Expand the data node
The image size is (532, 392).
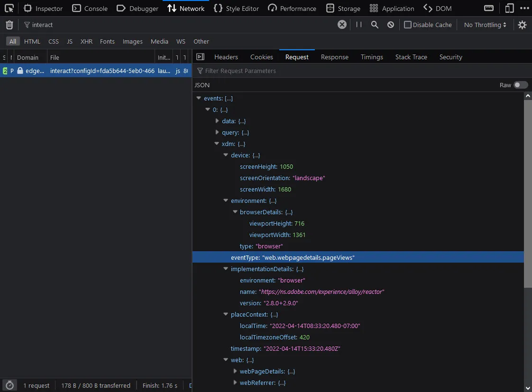(x=217, y=121)
